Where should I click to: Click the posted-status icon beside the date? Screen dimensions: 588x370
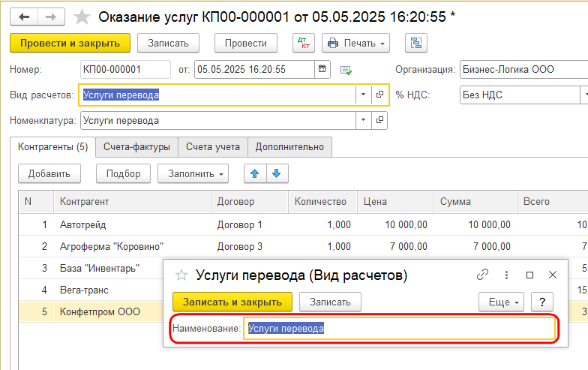point(346,71)
